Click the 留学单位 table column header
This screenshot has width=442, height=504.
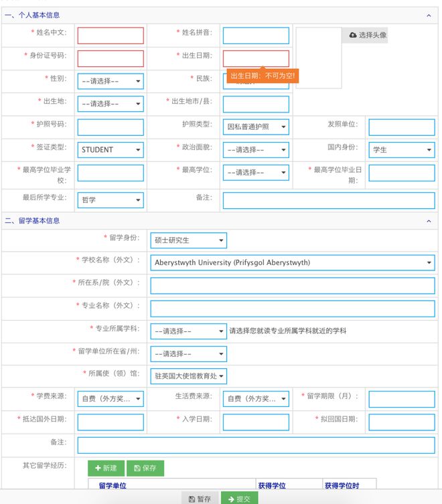pos(113,486)
